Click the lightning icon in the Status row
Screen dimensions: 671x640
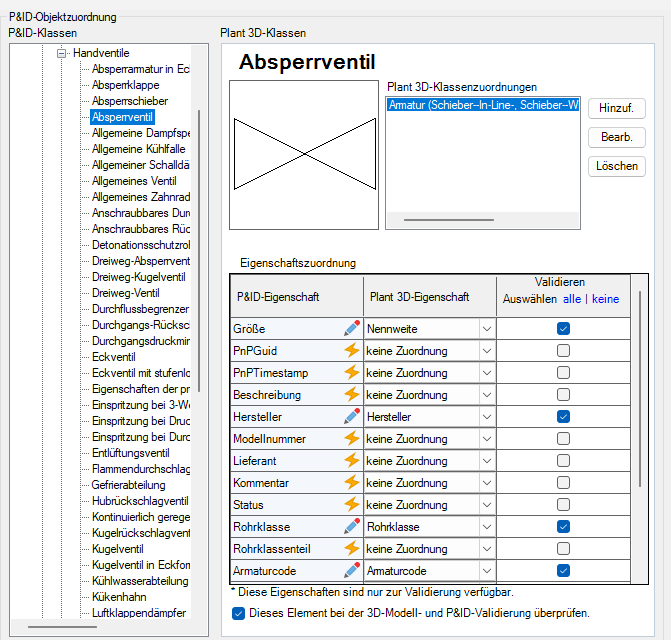pos(352,505)
